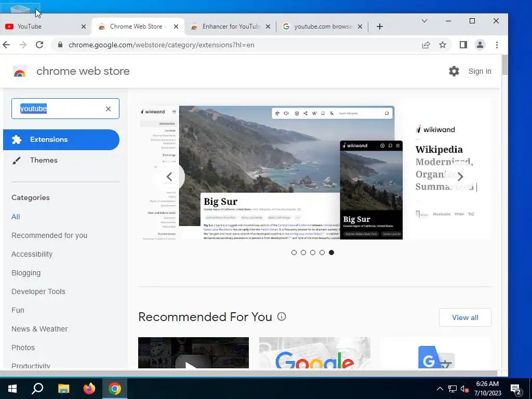Viewport: 532px width, 399px height.
Task: Choose the All category
Action: (x=16, y=217)
